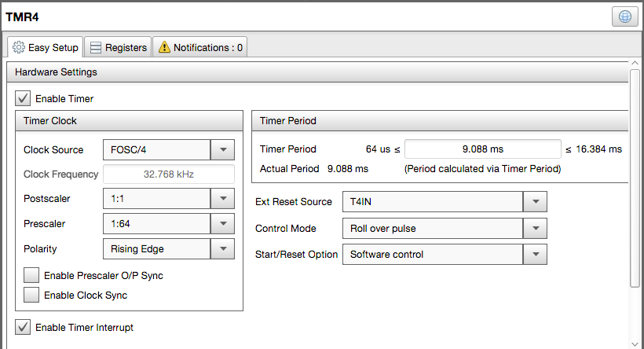Expand Start/Reset Option Software control dropdown
This screenshot has height=349, width=644.
click(x=535, y=255)
